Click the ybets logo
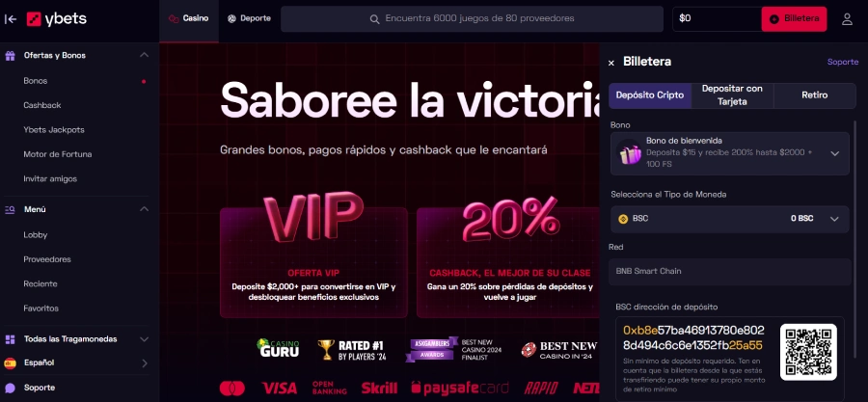 57,19
